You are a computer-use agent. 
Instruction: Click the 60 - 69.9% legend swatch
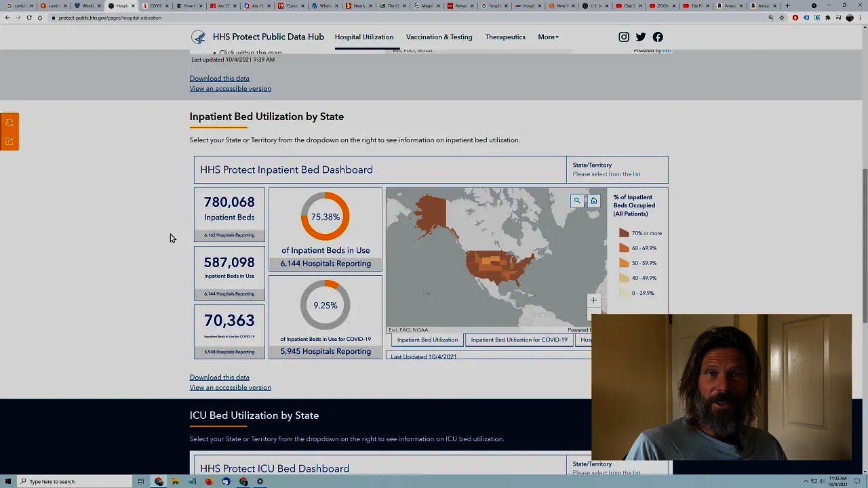(624, 248)
